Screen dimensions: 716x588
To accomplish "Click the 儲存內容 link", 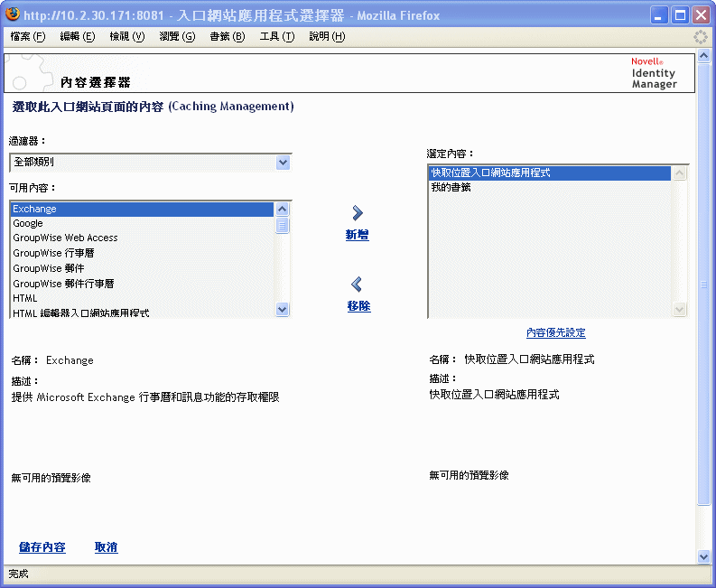I will point(42,546).
